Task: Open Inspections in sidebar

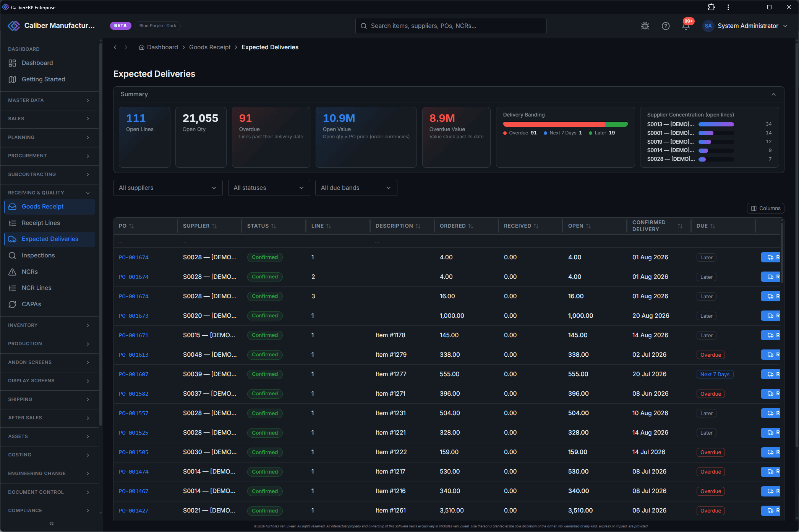Action: tap(49, 255)
